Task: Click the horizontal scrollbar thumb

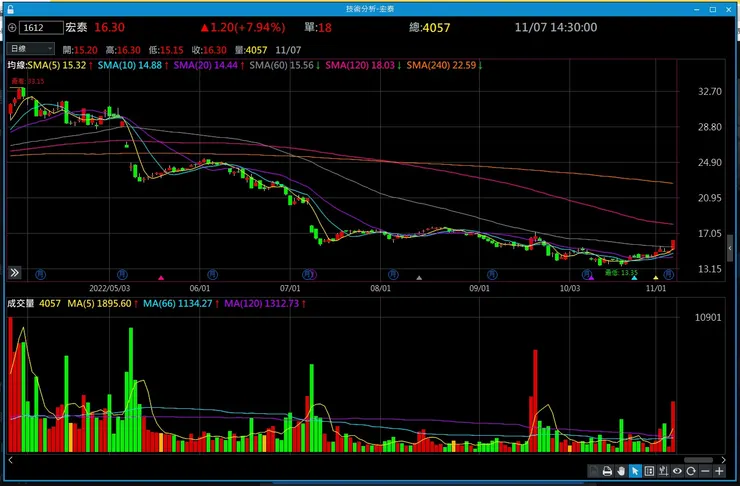Action: 698,460
